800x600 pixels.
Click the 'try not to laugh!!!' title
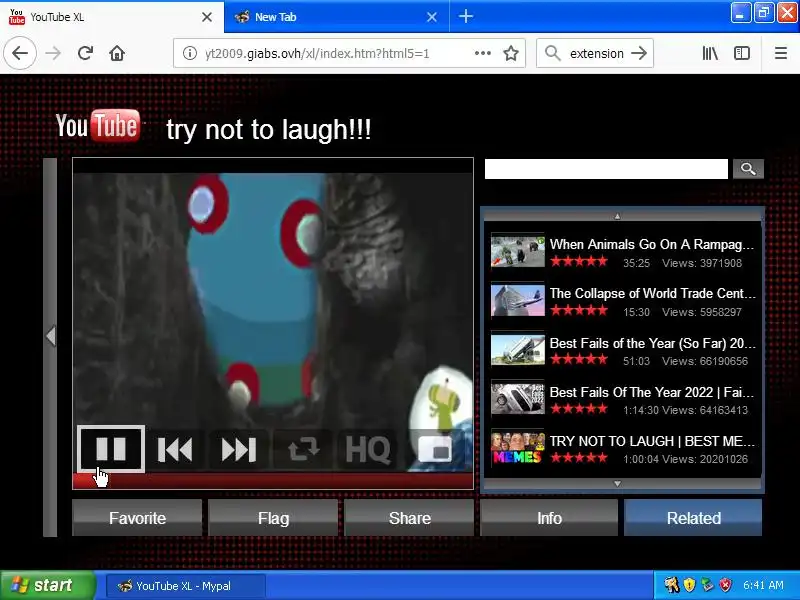(x=269, y=130)
